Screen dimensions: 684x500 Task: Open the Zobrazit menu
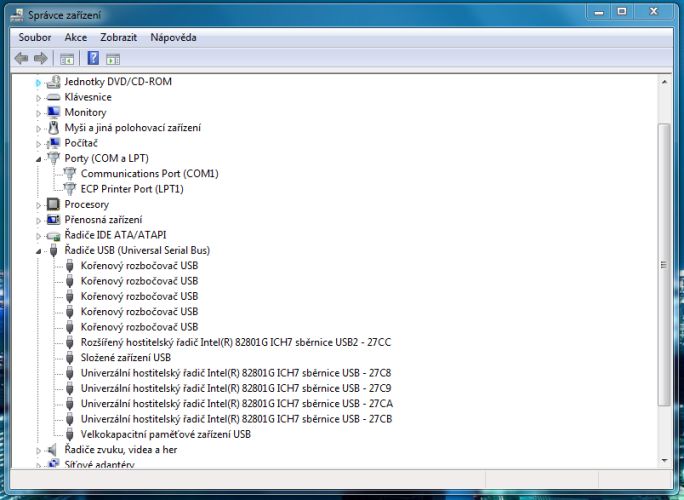point(119,38)
